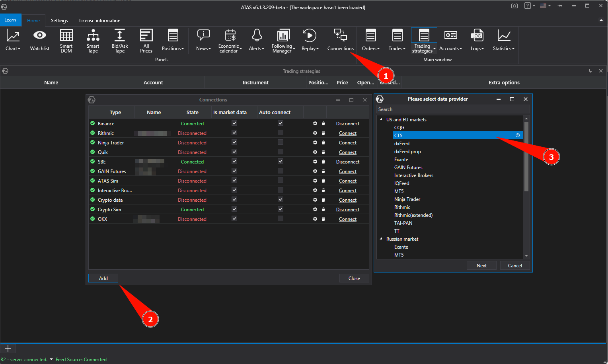The height and width of the screenshot is (364, 608).
Task: Open the Accounts window icon
Action: click(x=451, y=35)
